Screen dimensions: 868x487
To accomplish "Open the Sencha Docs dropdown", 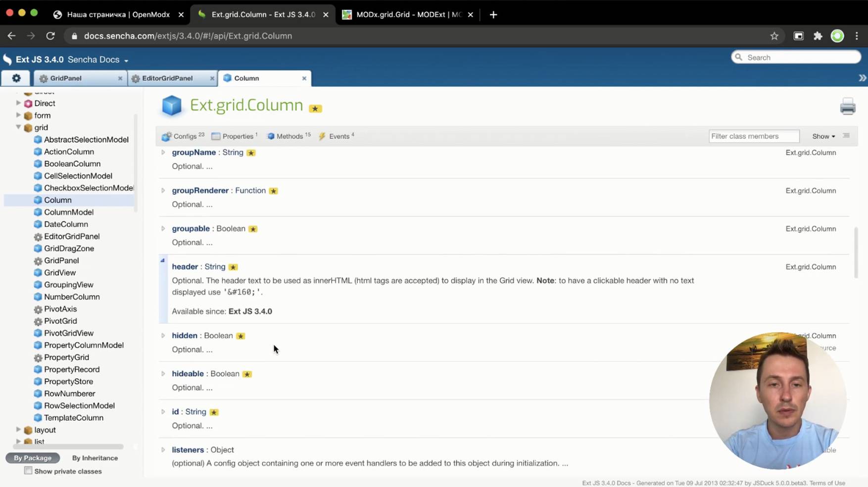I will click(98, 60).
